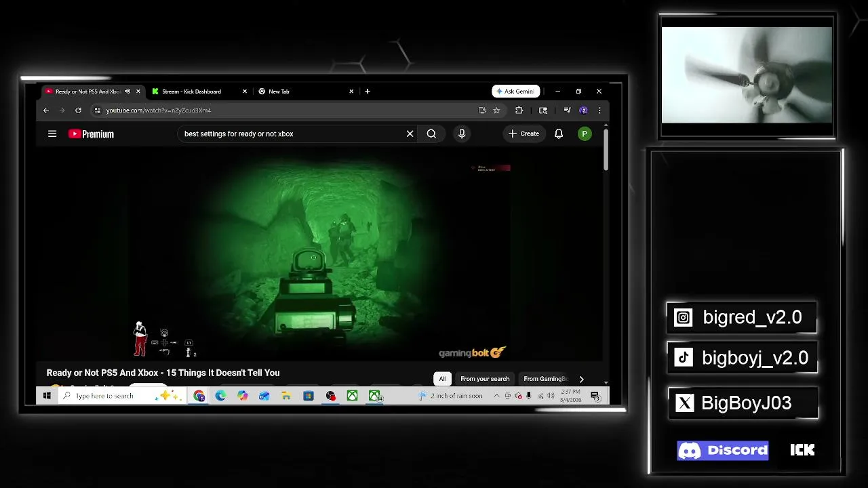This screenshot has width=868, height=488.
Task: Open OBS Studio from the taskbar
Action: point(330,396)
